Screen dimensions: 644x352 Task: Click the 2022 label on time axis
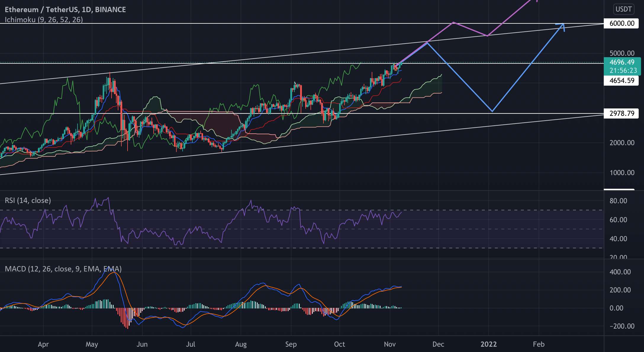[x=489, y=344]
